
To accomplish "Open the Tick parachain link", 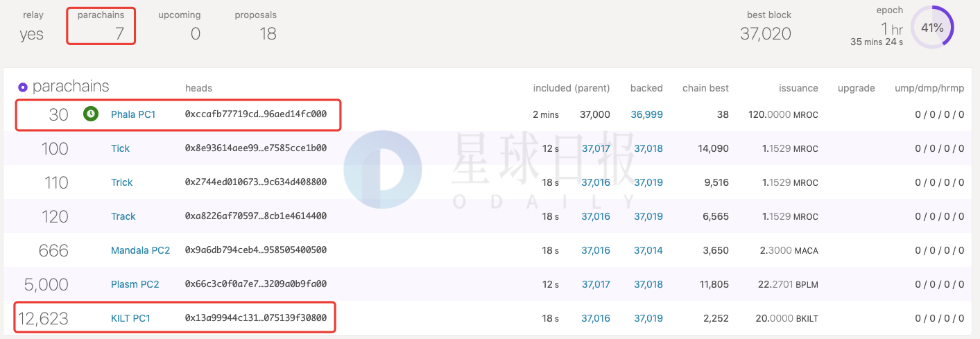I will (120, 148).
